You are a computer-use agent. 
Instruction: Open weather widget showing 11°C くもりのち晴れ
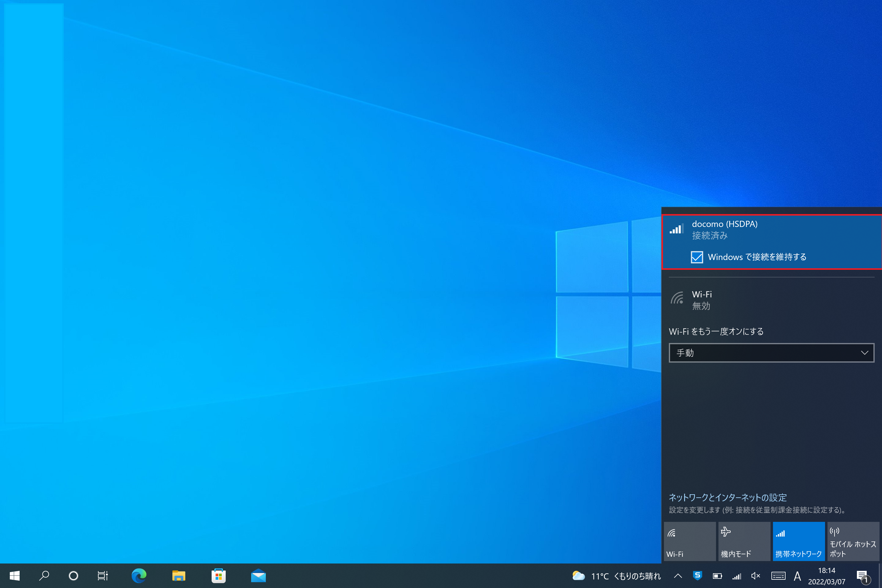tap(616, 576)
